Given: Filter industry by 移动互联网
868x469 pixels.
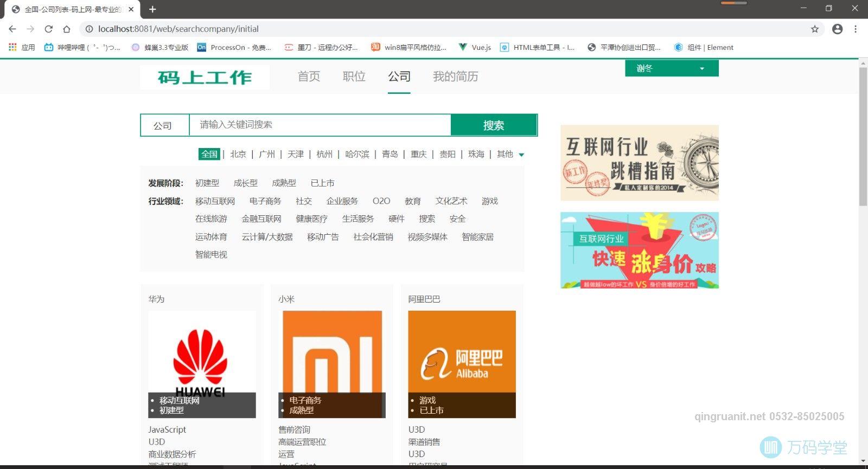Looking at the screenshot, I should pyautogui.click(x=215, y=201).
